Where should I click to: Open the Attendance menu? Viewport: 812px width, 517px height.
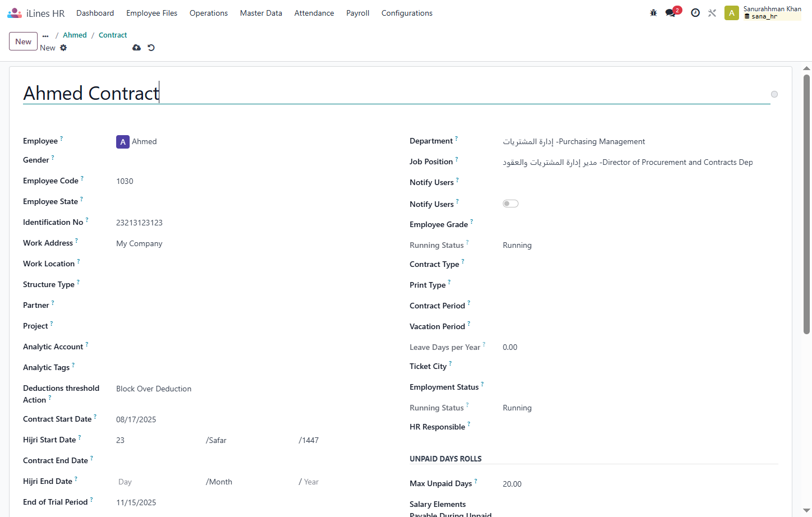(314, 13)
